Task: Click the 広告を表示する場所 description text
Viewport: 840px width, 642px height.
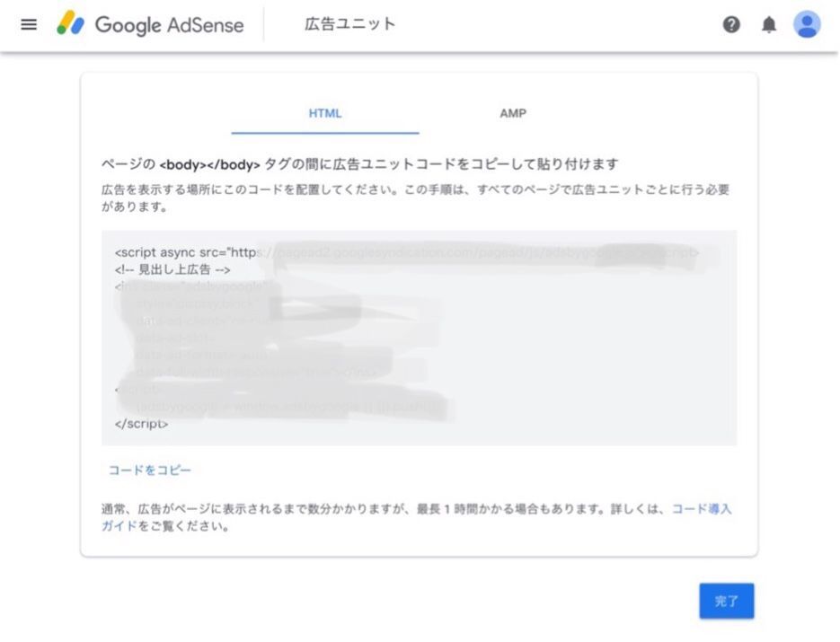Action: click(415, 198)
